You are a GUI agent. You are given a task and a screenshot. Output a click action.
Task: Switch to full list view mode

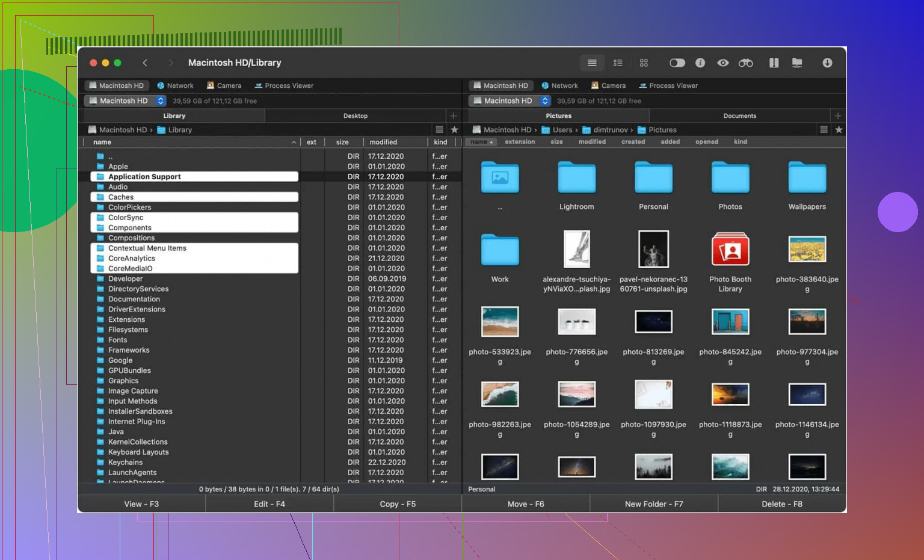(x=592, y=63)
